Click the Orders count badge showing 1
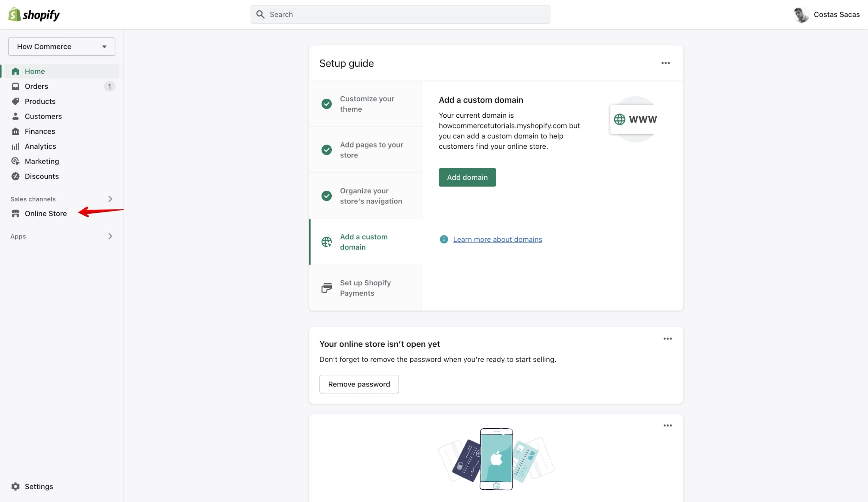This screenshot has width=868, height=502. click(x=109, y=86)
